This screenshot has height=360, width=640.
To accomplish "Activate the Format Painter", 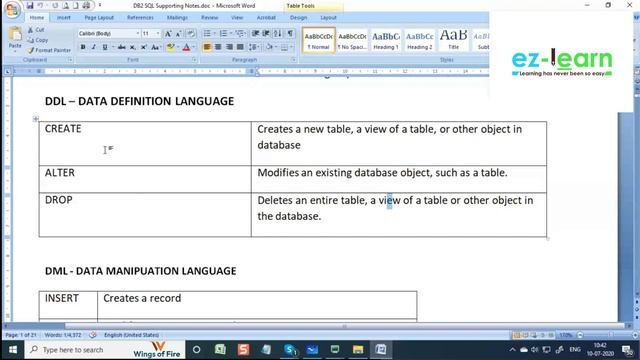I will 49,50.
